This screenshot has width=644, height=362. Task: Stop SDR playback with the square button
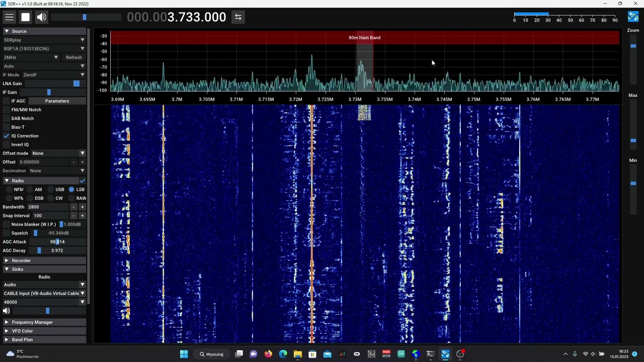coord(26,17)
